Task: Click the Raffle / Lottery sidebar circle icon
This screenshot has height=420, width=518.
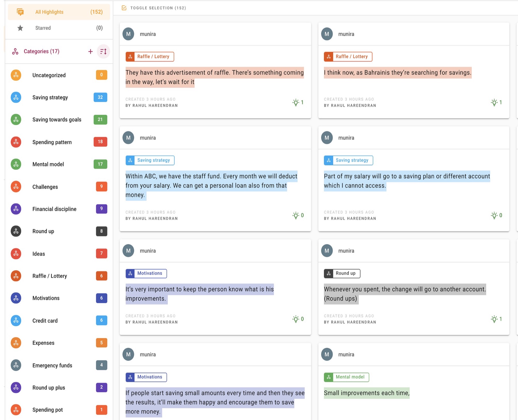Action: click(16, 276)
